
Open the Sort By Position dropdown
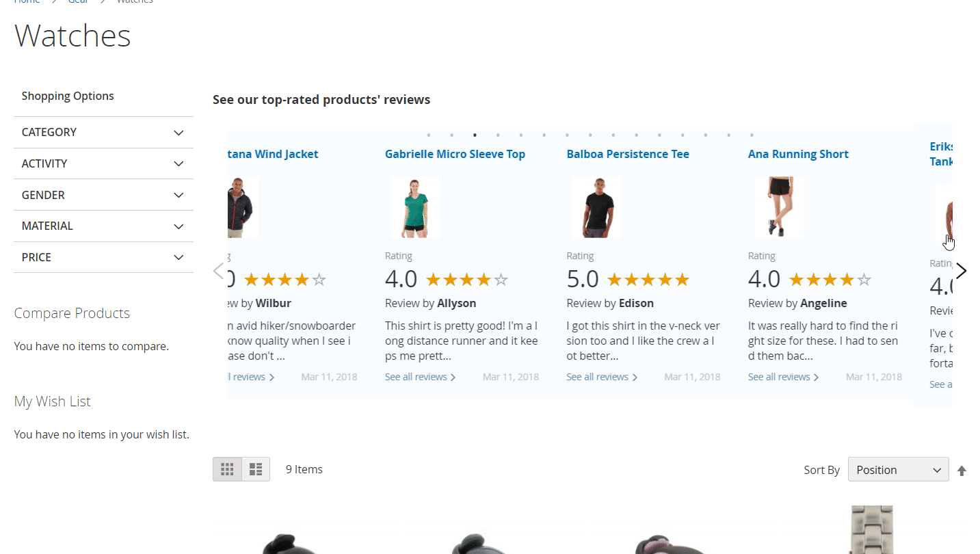coord(898,470)
